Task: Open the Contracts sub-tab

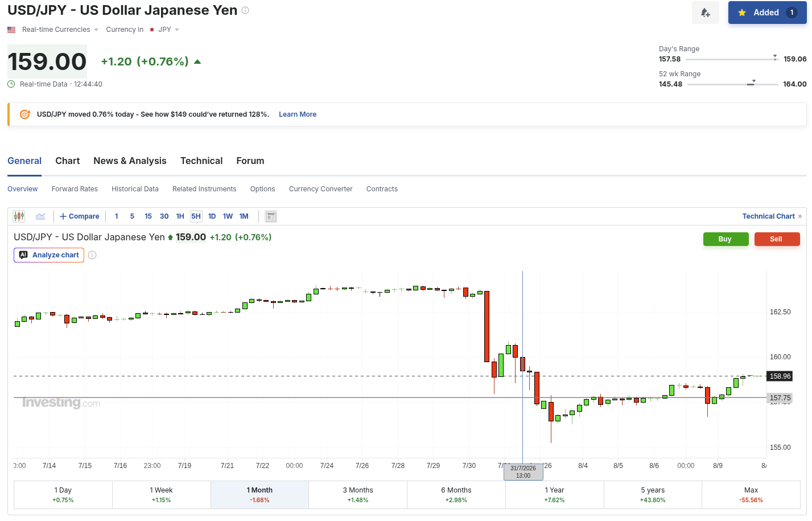Action: (382, 189)
